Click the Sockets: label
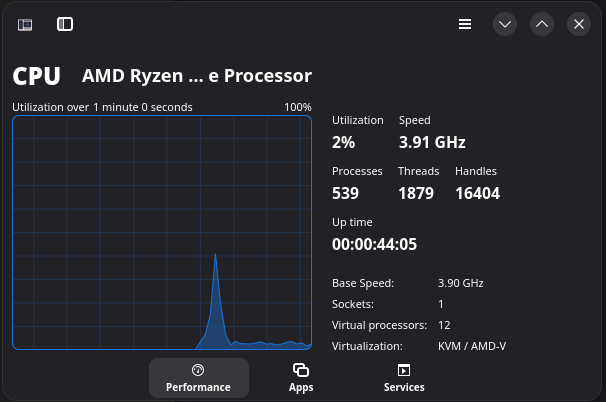 click(352, 304)
